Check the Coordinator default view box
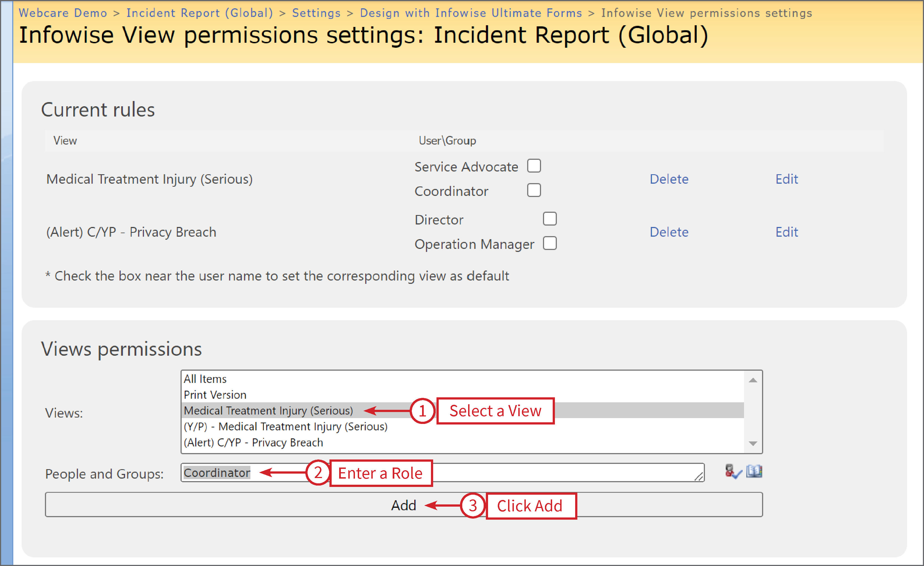 [x=534, y=190]
